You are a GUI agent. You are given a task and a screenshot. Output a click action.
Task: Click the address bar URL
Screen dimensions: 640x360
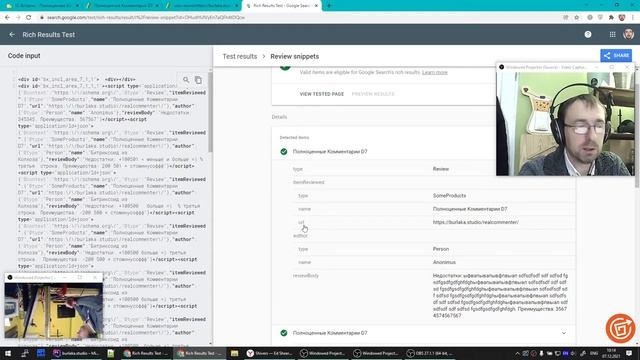tap(146, 18)
